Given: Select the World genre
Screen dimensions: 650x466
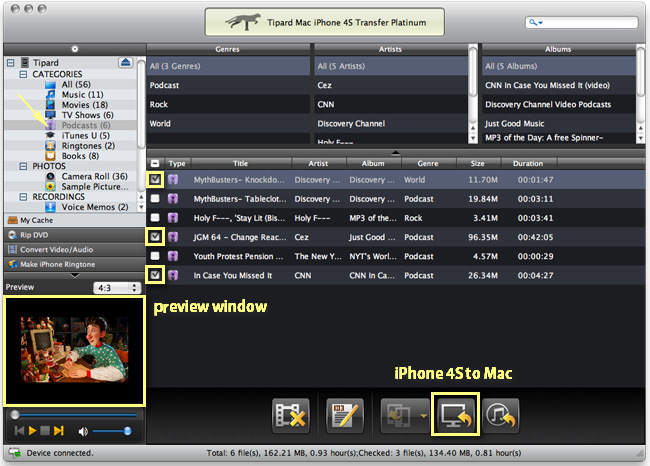Looking at the screenshot, I should [x=228, y=124].
